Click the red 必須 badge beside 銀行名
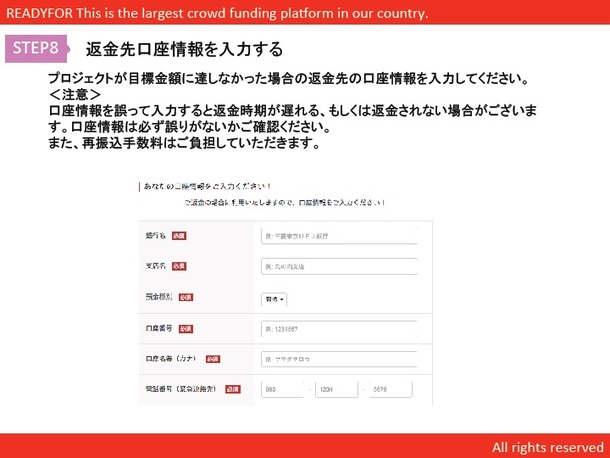This screenshot has height=458, width=610. tap(179, 236)
